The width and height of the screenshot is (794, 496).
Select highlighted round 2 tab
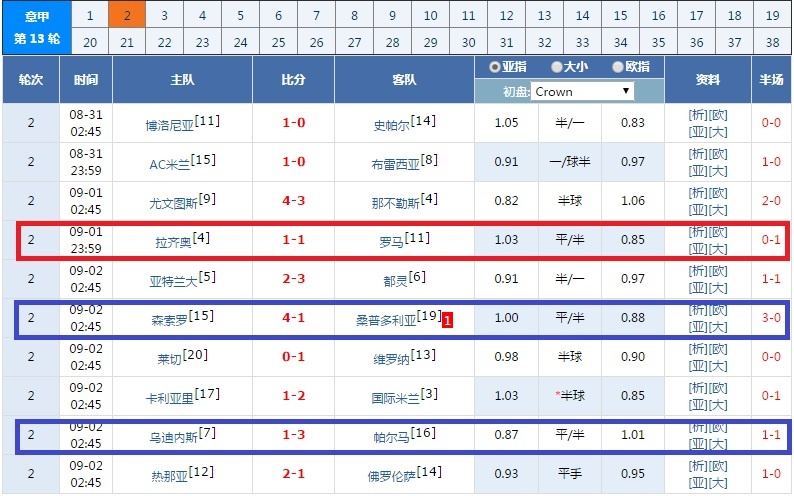tap(127, 15)
